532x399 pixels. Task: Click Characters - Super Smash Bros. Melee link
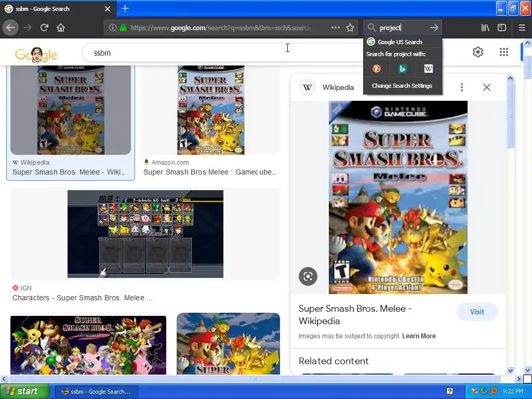coord(83,298)
